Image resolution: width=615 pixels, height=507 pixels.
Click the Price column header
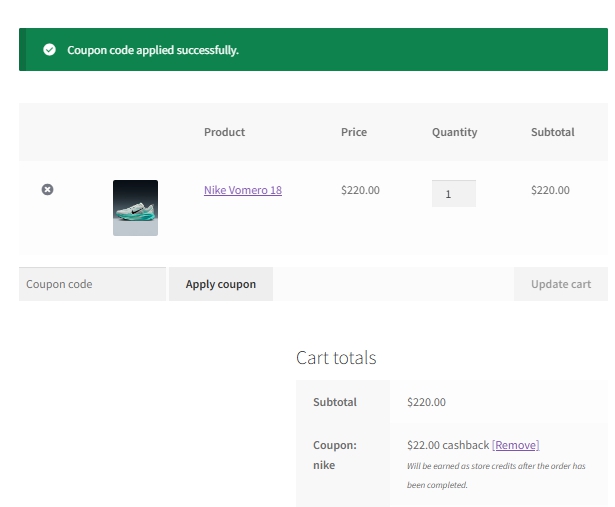[x=354, y=132]
